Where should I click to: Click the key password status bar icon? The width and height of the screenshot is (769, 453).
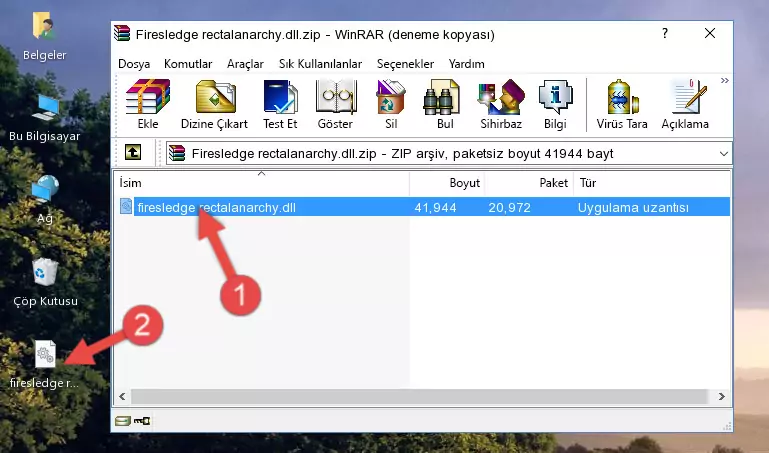pos(142,421)
